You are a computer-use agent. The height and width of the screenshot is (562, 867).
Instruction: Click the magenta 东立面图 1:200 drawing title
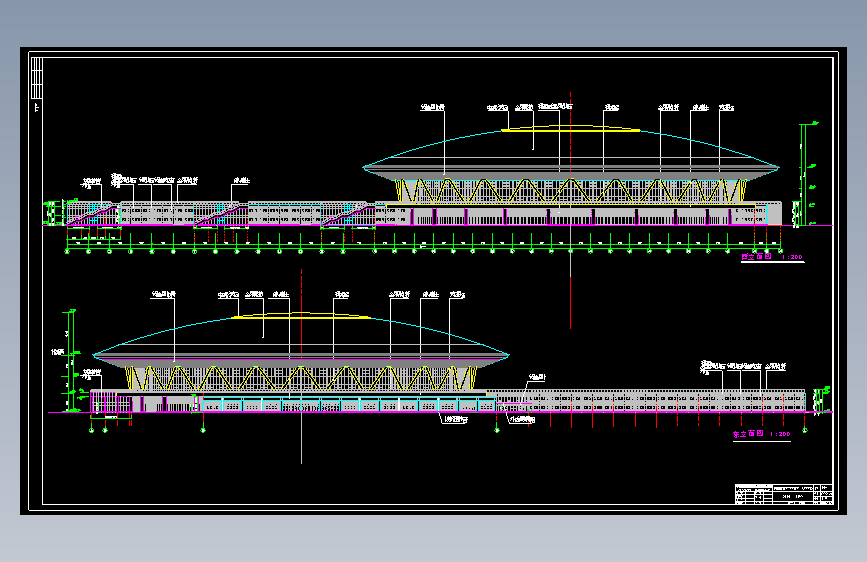[x=761, y=434]
